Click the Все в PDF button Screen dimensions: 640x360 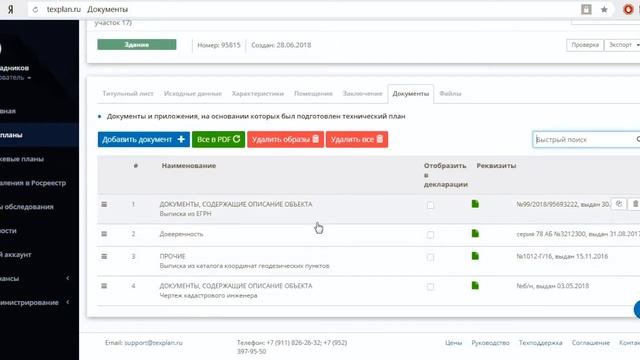click(218, 139)
